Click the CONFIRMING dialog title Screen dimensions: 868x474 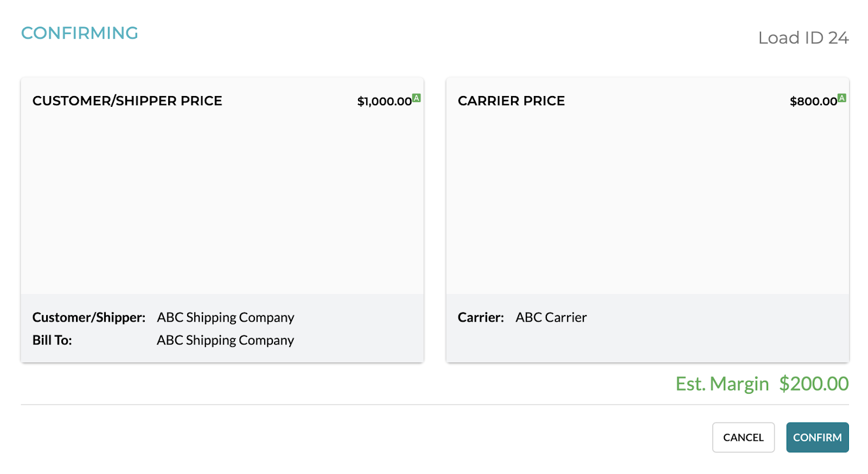coord(80,33)
